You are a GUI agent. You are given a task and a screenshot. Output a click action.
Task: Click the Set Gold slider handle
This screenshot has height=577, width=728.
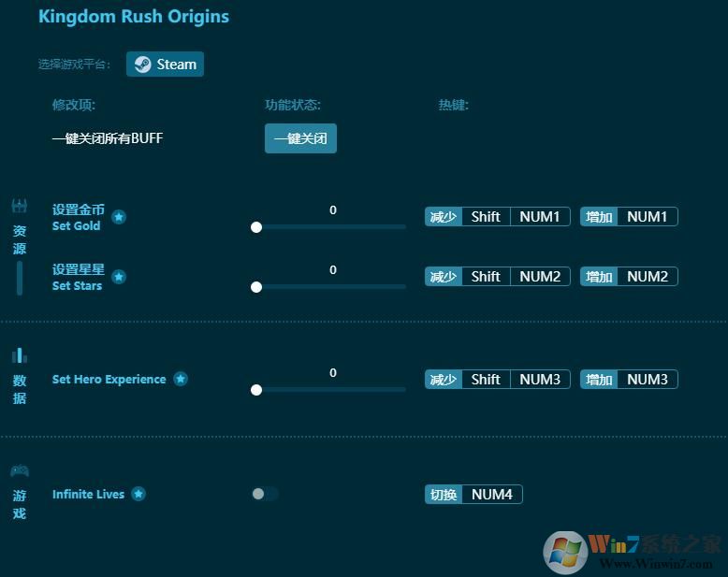256,227
